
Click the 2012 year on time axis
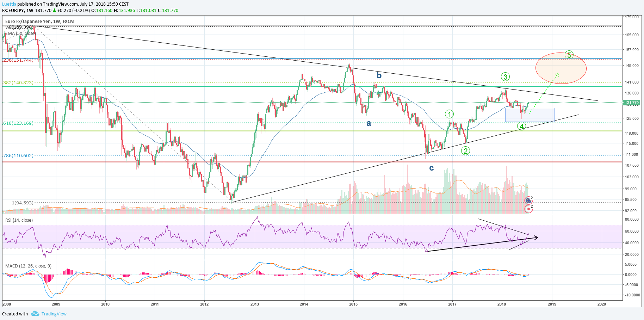tap(204, 304)
